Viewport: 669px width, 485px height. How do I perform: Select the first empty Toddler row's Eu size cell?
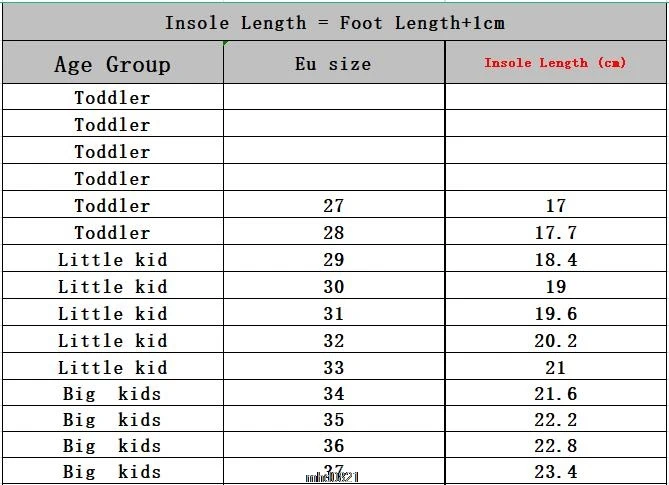tap(333, 97)
